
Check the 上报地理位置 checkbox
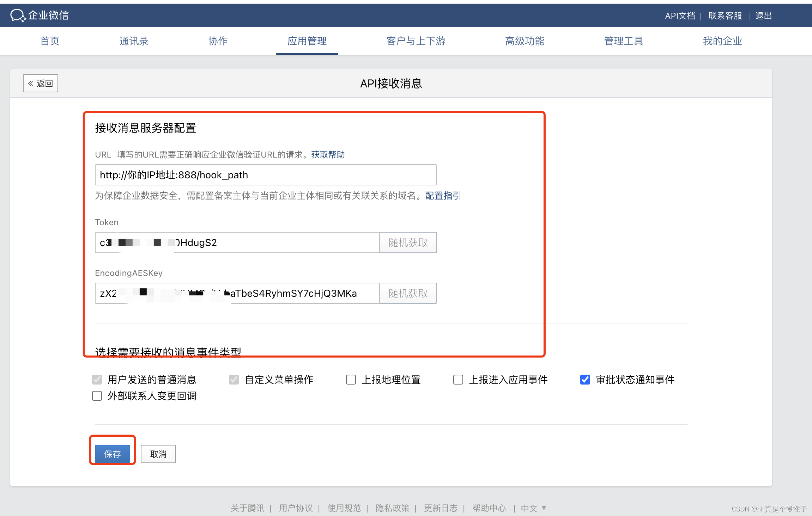[351, 380]
